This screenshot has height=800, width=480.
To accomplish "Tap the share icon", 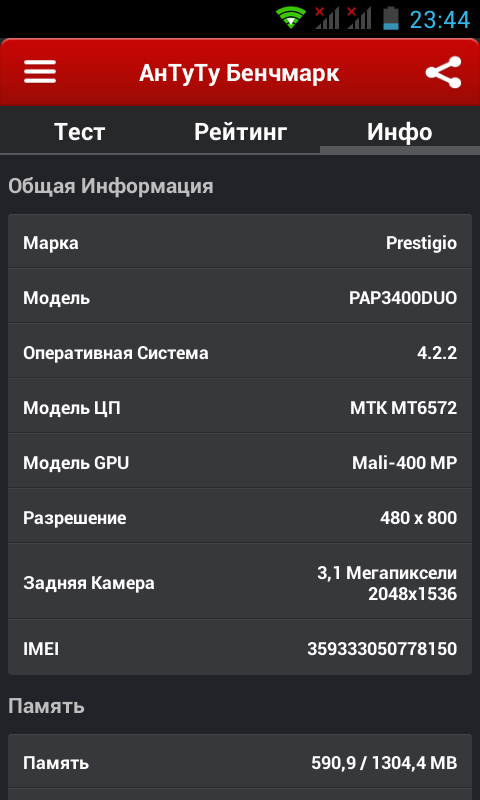I will [443, 72].
